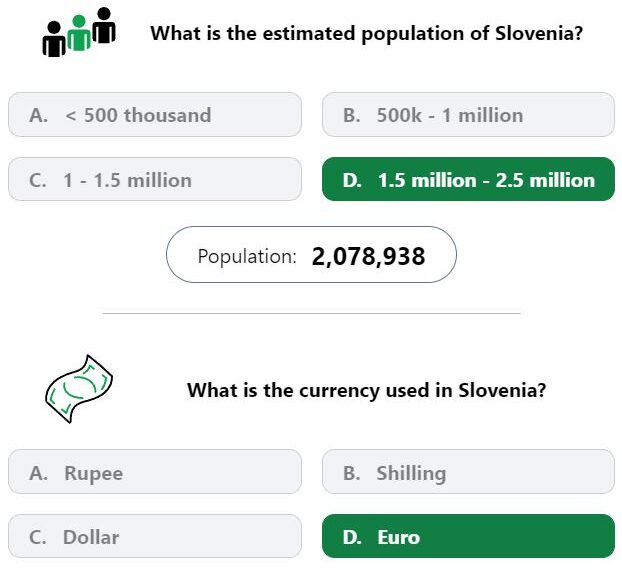
Task: Click the Population label in the result pill
Action: tap(247, 256)
